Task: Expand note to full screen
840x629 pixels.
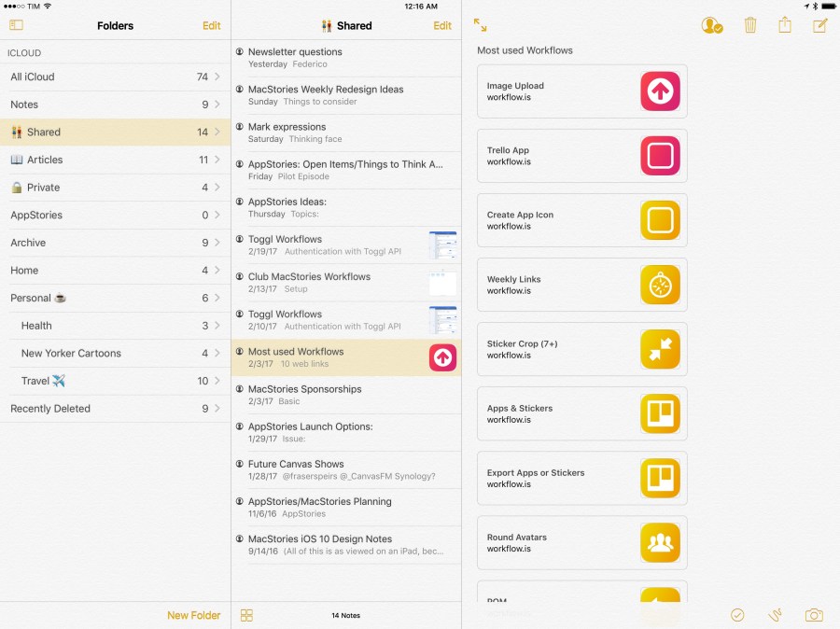Action: coord(480,25)
